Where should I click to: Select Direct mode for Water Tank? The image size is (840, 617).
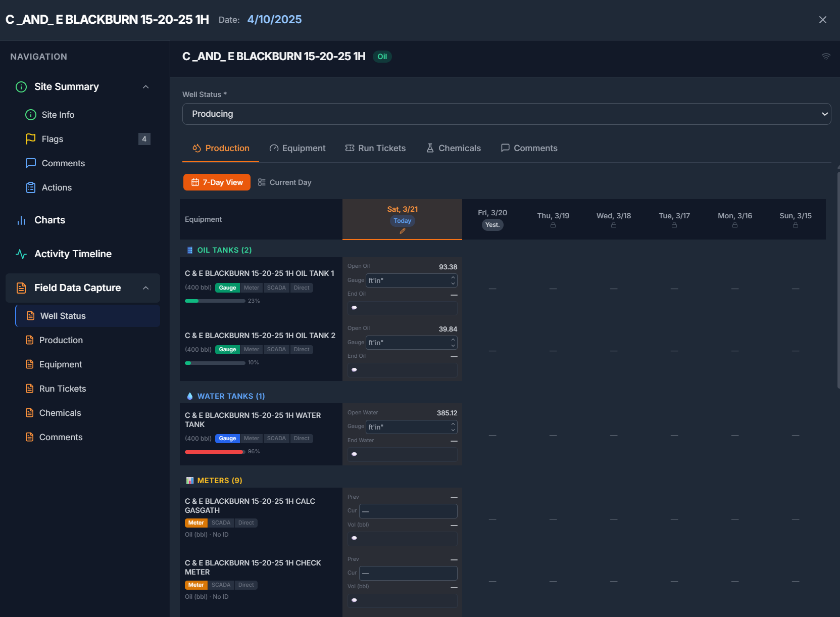(302, 439)
